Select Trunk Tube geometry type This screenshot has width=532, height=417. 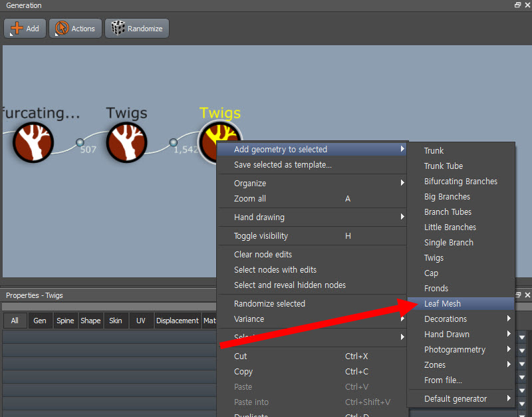point(462,166)
